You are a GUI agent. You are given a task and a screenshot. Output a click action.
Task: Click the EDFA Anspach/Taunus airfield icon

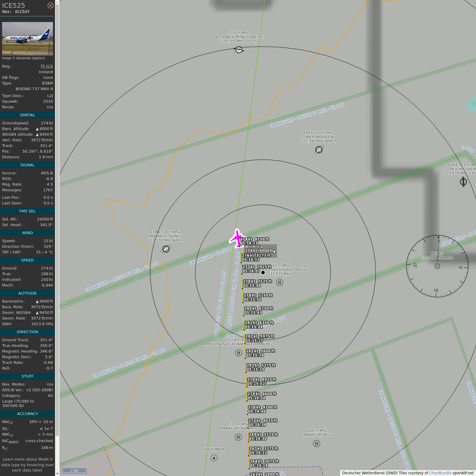(x=166, y=249)
